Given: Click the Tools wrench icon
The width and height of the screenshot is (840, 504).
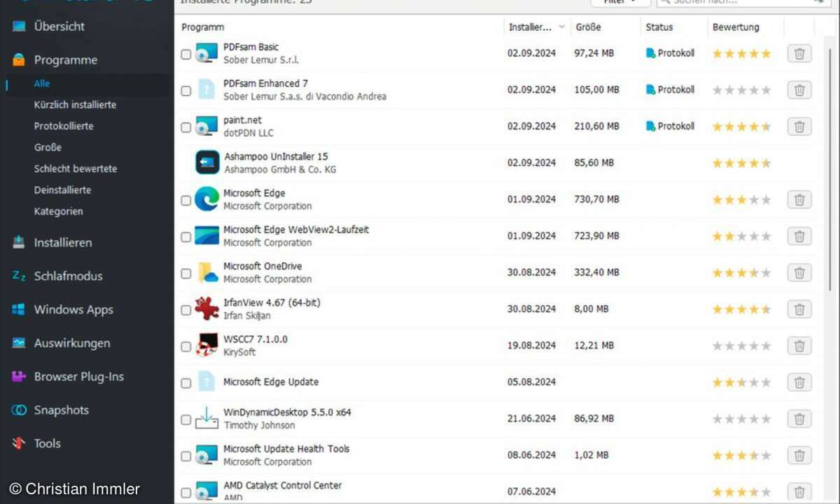Looking at the screenshot, I should tap(19, 444).
